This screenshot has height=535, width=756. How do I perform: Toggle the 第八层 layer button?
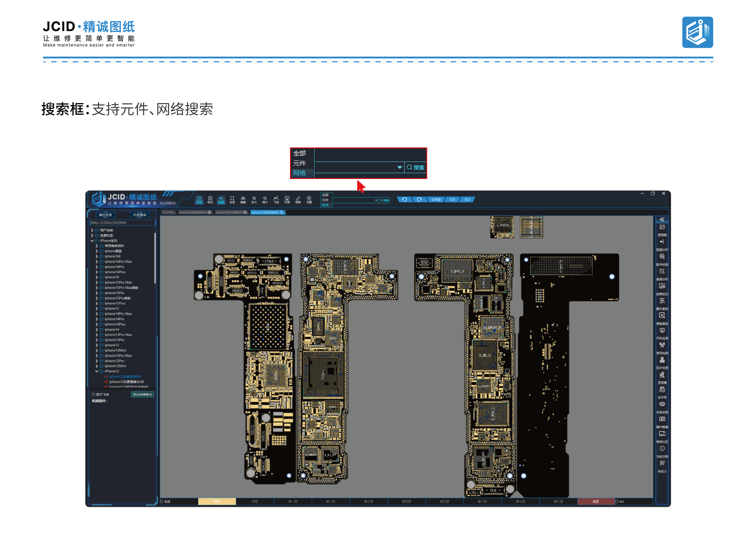(x=558, y=502)
